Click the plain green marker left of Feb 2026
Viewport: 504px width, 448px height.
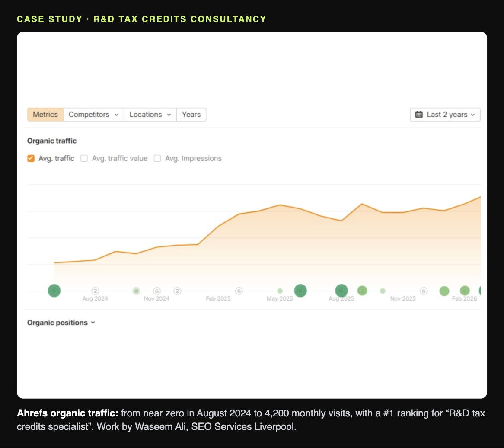444,291
